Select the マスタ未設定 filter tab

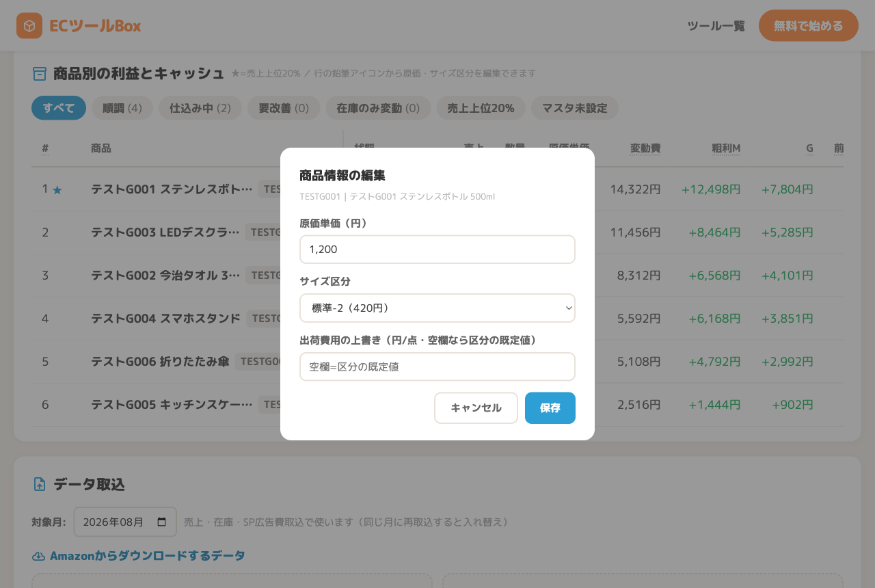pyautogui.click(x=574, y=108)
